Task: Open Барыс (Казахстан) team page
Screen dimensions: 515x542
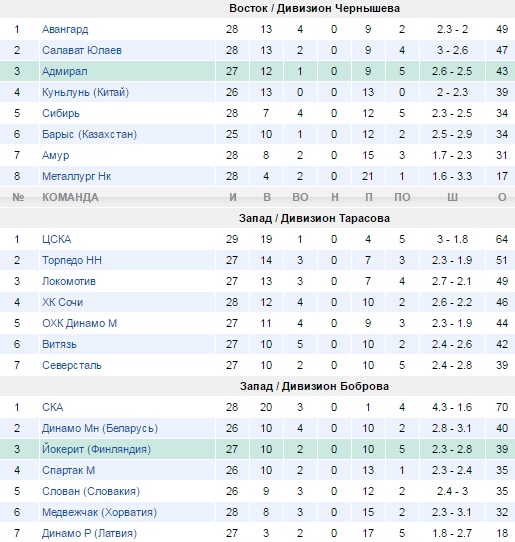Action: coord(90,134)
